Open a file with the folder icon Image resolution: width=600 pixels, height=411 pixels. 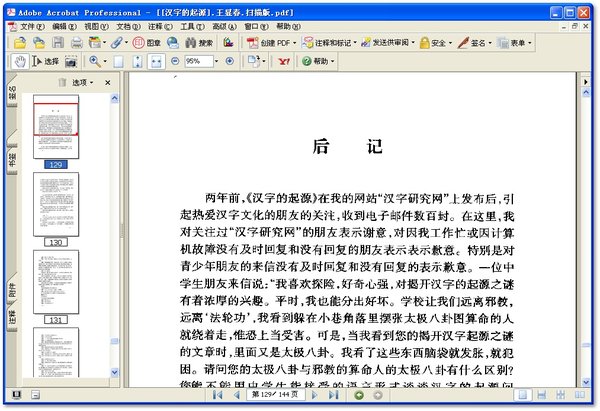[20, 42]
